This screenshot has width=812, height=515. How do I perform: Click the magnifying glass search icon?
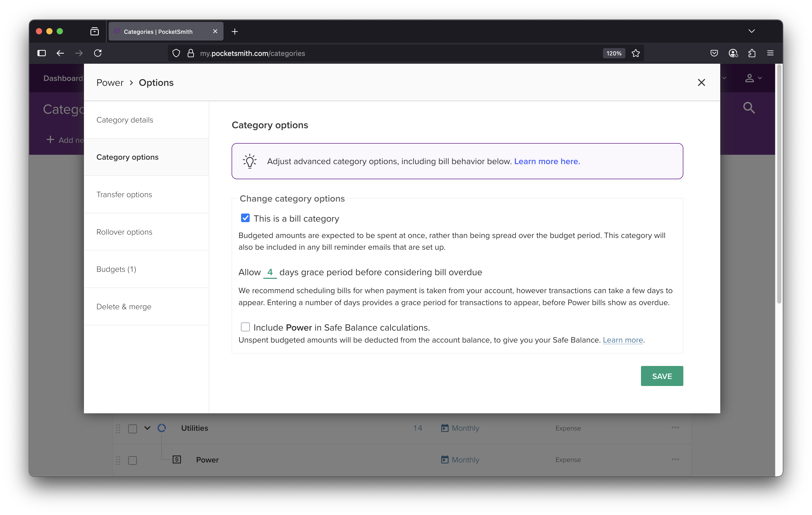[x=749, y=108]
